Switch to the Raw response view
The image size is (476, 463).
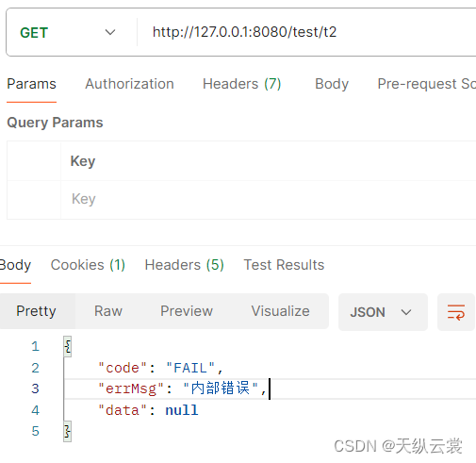pos(108,311)
